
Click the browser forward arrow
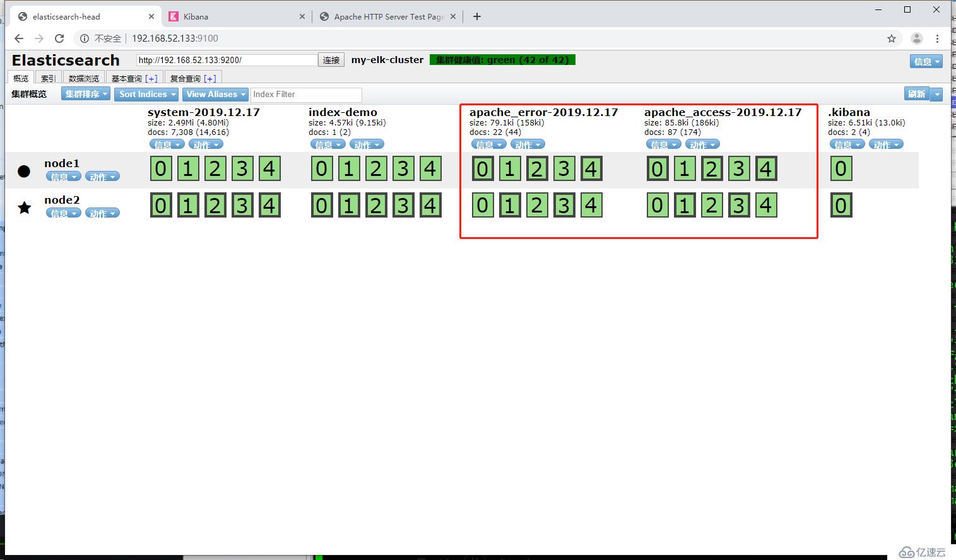click(39, 38)
